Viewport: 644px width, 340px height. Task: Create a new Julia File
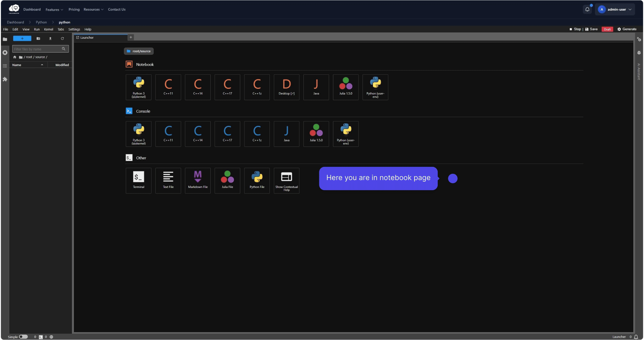pos(227,181)
